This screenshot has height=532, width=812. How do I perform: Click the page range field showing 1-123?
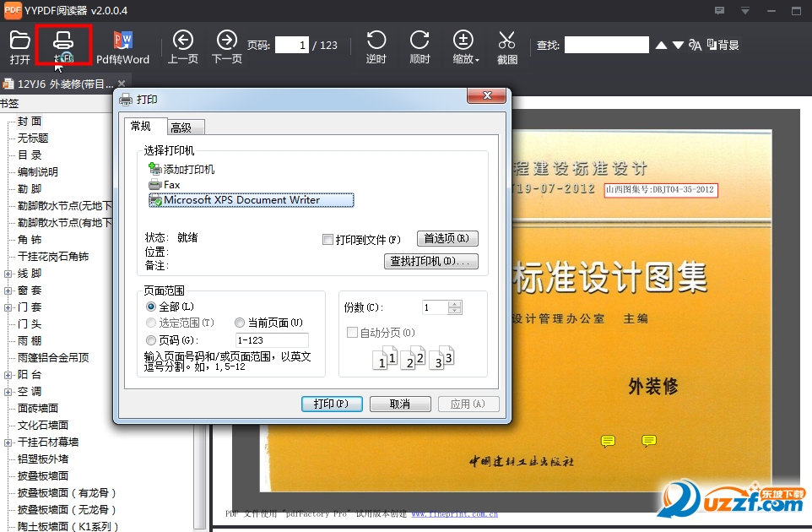pyautogui.click(x=272, y=340)
